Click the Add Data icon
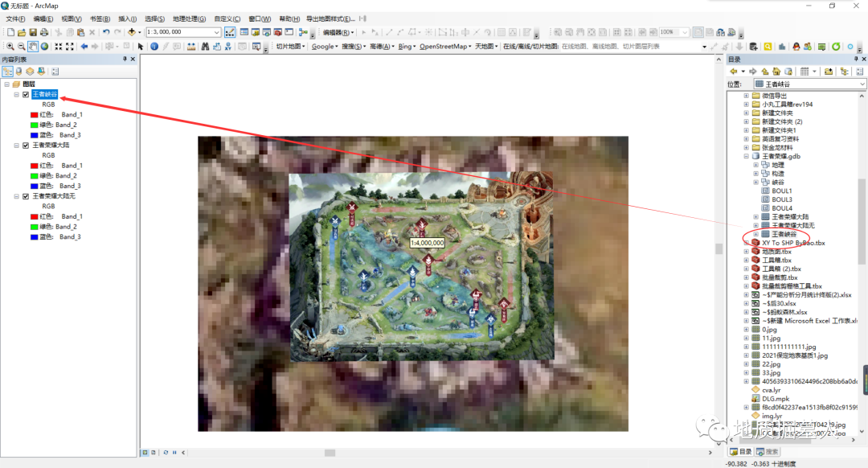The width and height of the screenshot is (868, 468). (132, 33)
